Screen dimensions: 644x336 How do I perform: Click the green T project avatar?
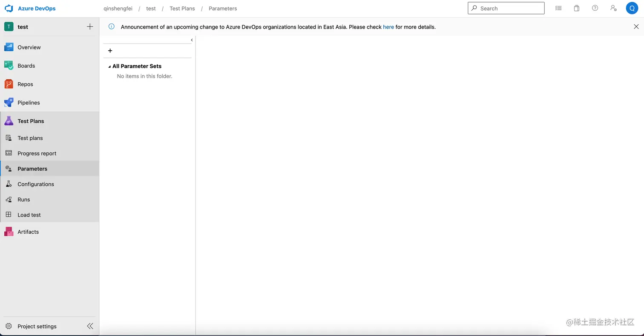pos(9,27)
